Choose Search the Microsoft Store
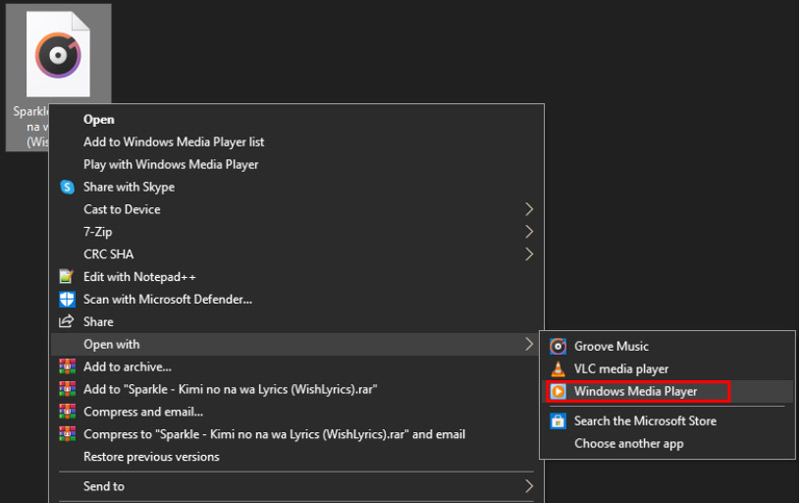Image resolution: width=800 pixels, height=503 pixels. click(x=667, y=421)
